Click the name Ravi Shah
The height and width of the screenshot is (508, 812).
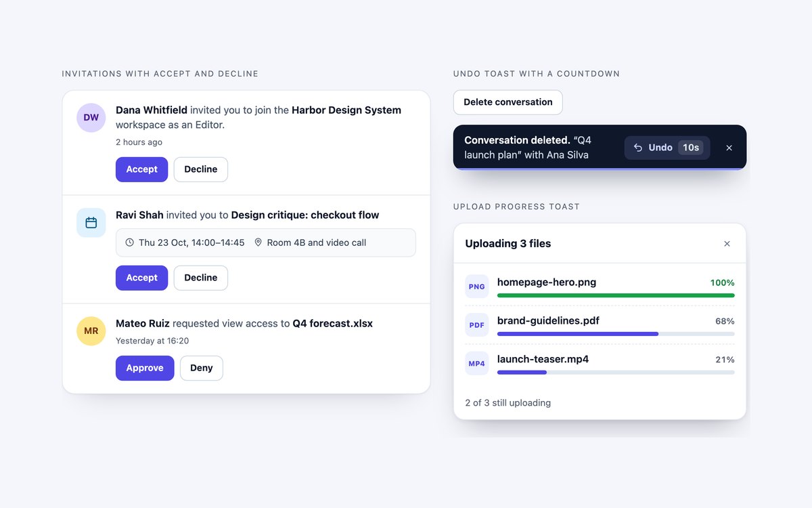139,215
